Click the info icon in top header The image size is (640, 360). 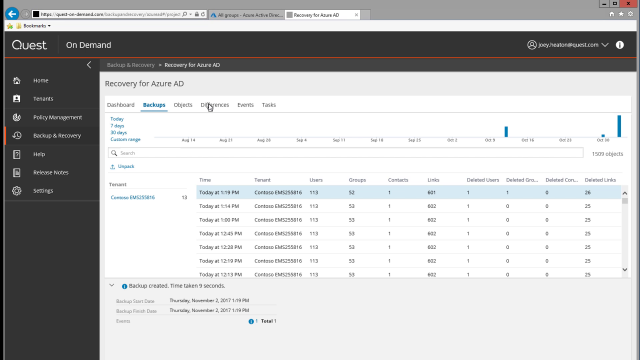[620, 45]
